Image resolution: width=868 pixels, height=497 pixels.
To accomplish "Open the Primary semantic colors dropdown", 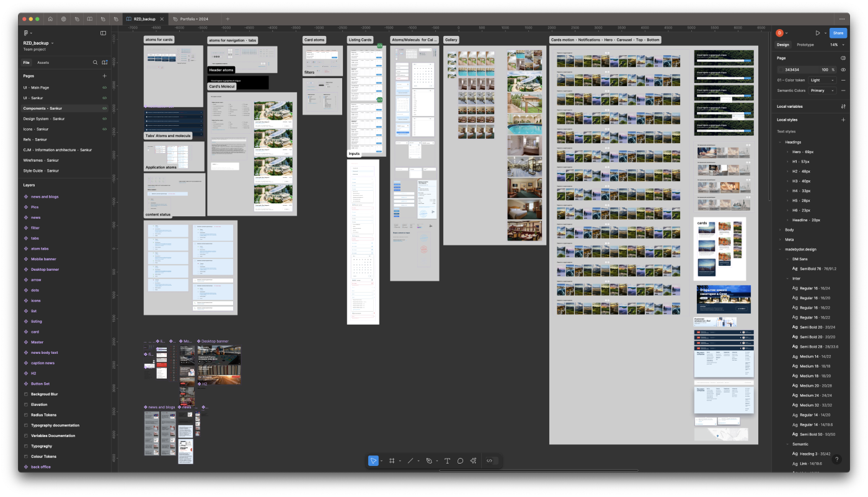I will [823, 90].
